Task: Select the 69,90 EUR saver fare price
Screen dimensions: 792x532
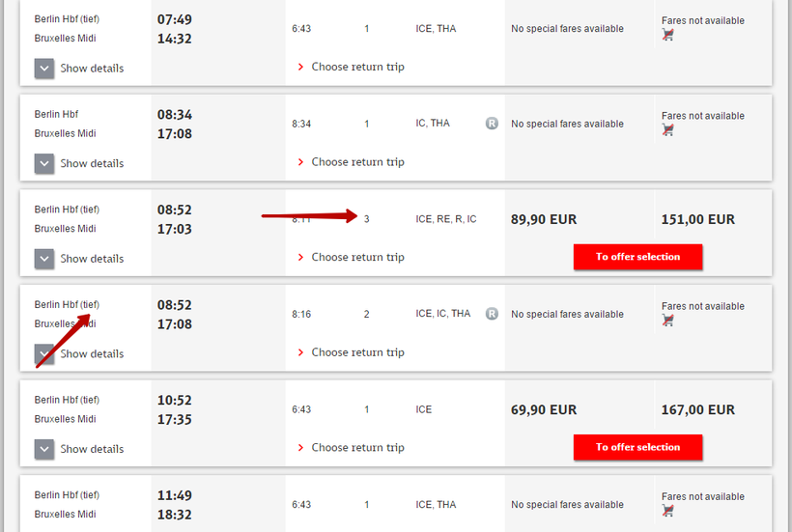Action: pos(544,409)
